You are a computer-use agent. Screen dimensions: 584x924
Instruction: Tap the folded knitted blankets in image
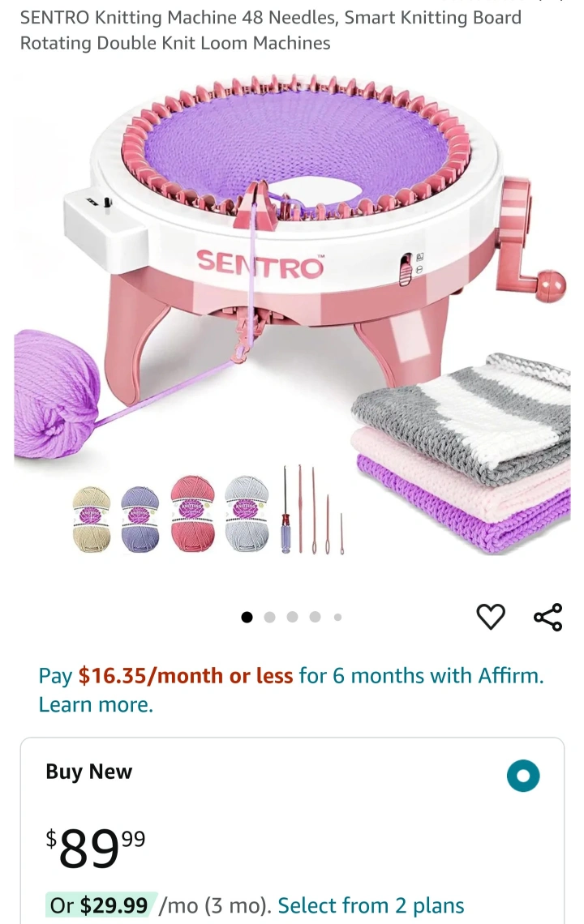[462, 452]
